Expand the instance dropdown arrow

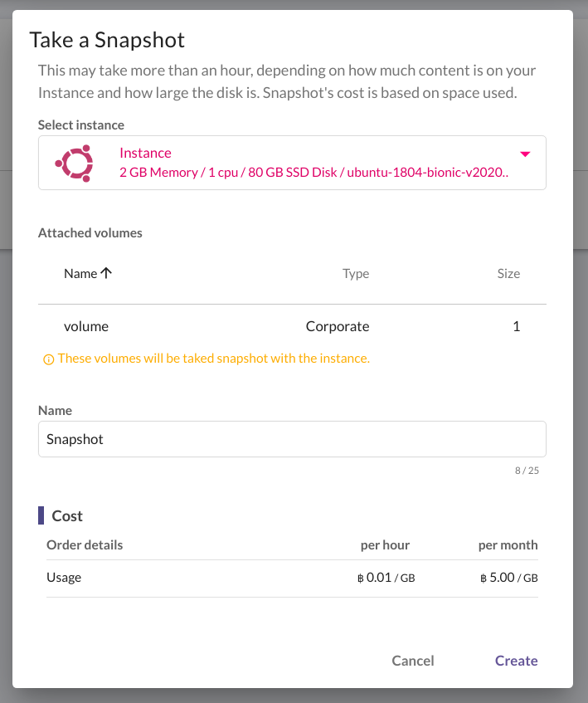point(525,154)
